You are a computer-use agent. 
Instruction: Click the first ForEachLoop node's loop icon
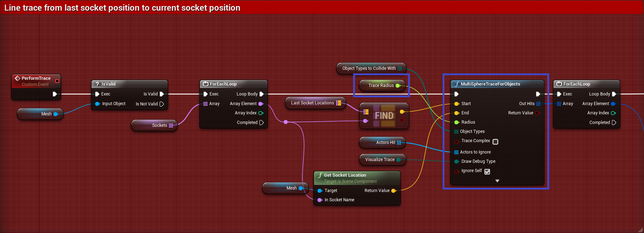click(206, 84)
